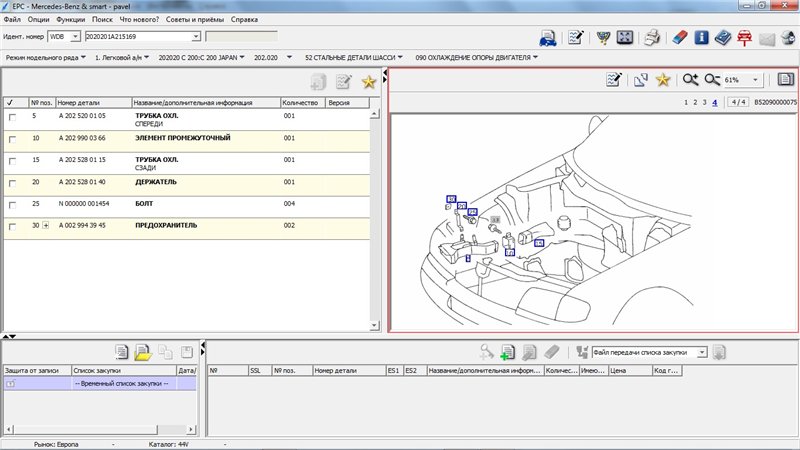Open the Справка menu
The width and height of the screenshot is (800, 450).
[x=243, y=19]
